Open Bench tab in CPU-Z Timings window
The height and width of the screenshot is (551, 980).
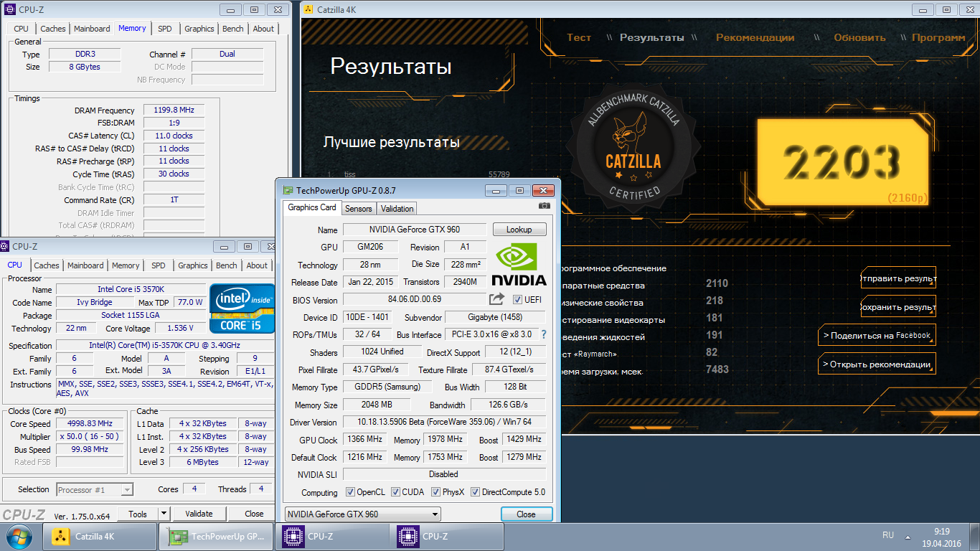233,29
